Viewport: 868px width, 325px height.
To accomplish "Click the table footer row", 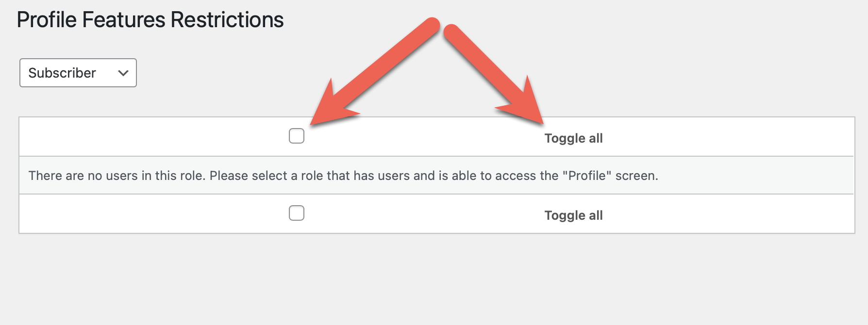I will [437, 213].
